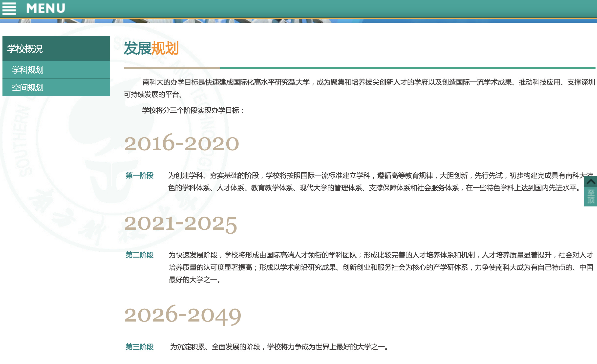Click the teal header banner area
The width and height of the screenshot is (597, 364).
tap(297, 9)
